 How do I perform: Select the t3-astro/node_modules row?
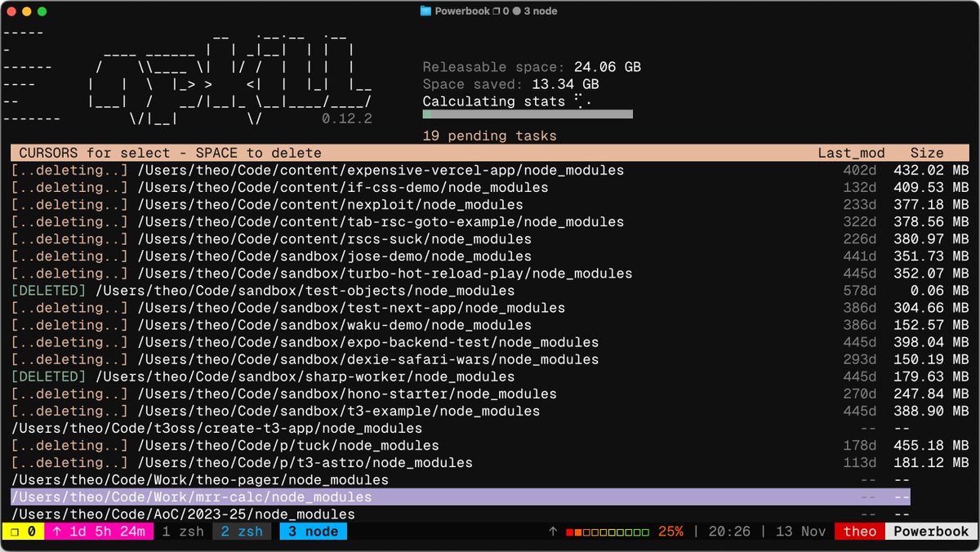[490, 462]
